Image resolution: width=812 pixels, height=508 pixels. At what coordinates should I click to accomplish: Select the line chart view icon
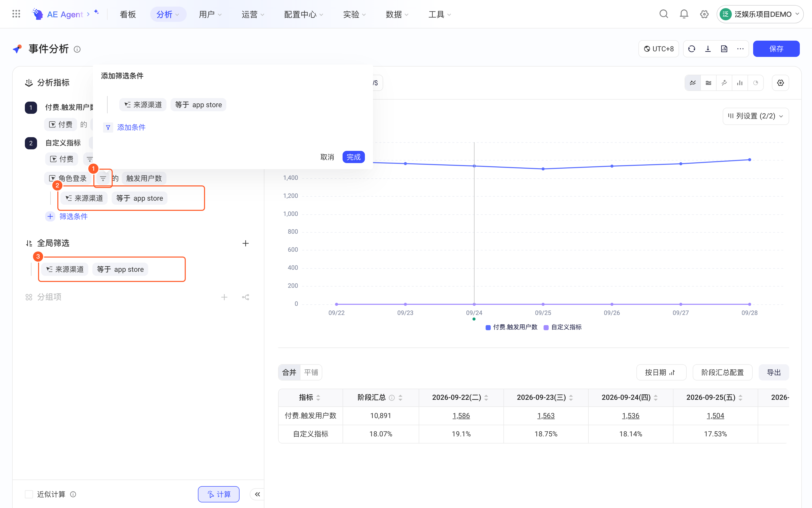point(692,83)
